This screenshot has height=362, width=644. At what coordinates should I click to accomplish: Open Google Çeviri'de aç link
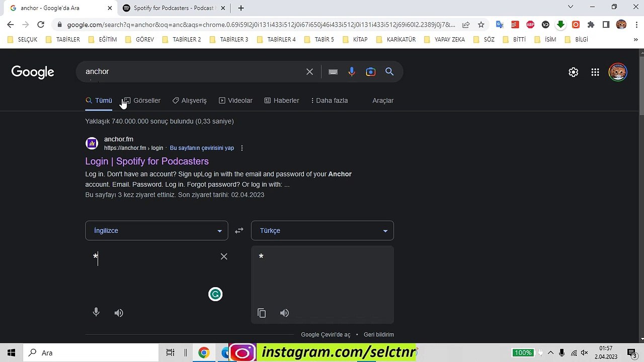[x=326, y=335]
